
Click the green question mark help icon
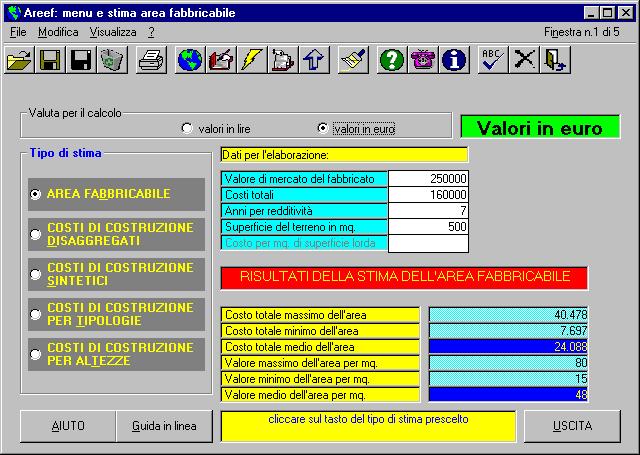coord(392,60)
